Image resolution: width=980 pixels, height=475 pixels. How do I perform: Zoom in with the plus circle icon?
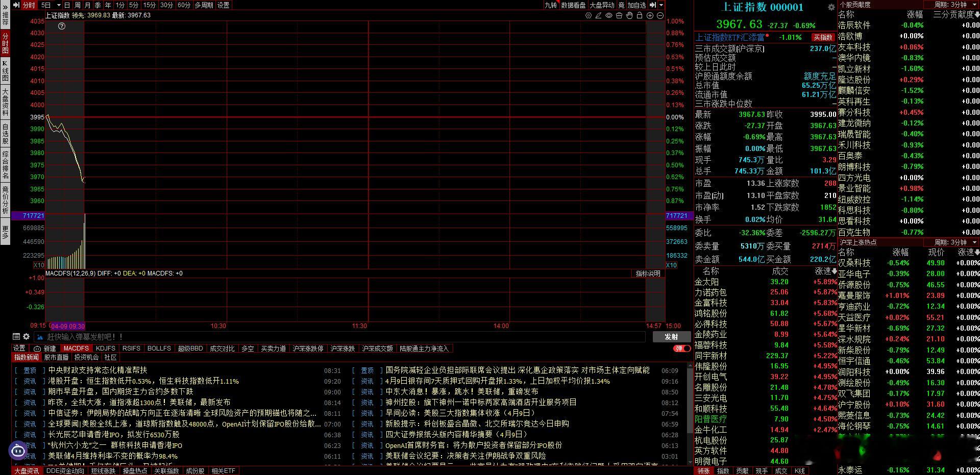click(650, 15)
